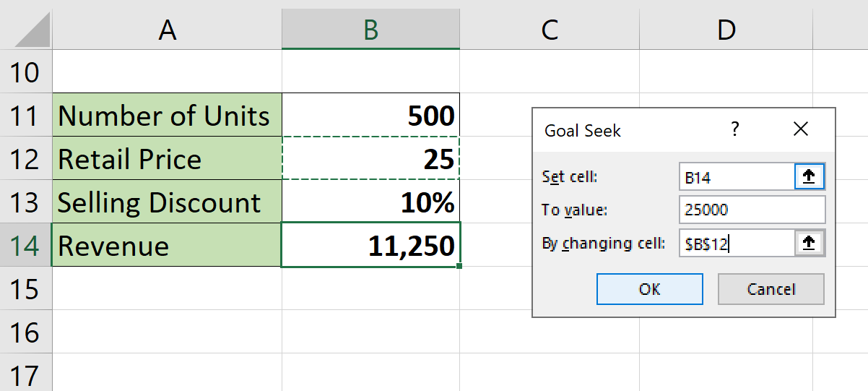Select the Selling Discount 10% cell
Image resolution: width=868 pixels, height=391 pixels.
(x=370, y=202)
